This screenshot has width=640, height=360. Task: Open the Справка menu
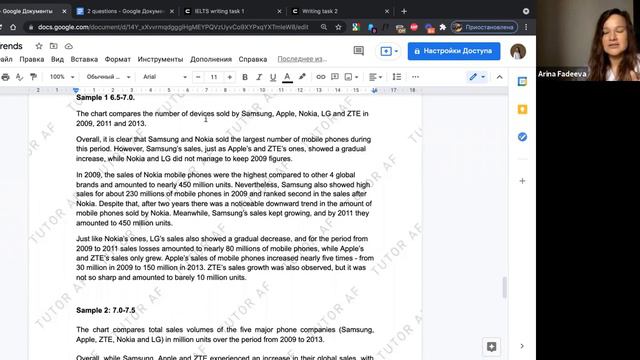[x=253, y=59]
